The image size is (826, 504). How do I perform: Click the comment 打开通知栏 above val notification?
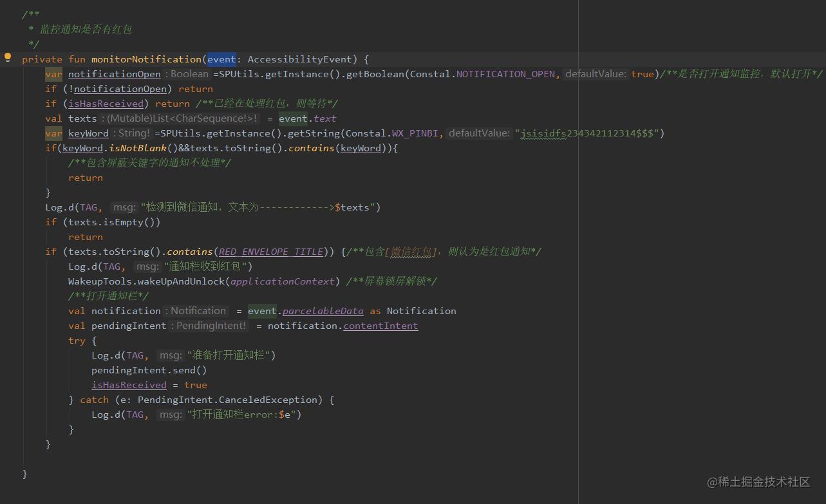pyautogui.click(x=109, y=296)
